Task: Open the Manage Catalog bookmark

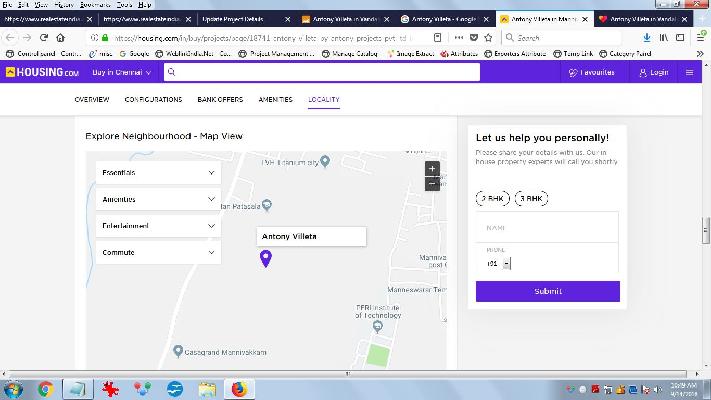Action: click(350, 54)
